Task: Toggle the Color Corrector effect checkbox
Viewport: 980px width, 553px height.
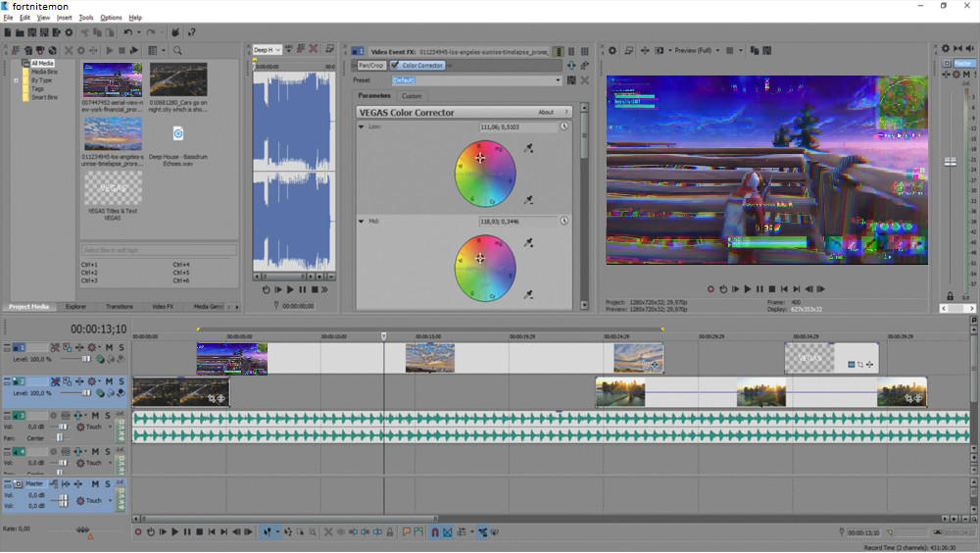Action: [x=395, y=65]
